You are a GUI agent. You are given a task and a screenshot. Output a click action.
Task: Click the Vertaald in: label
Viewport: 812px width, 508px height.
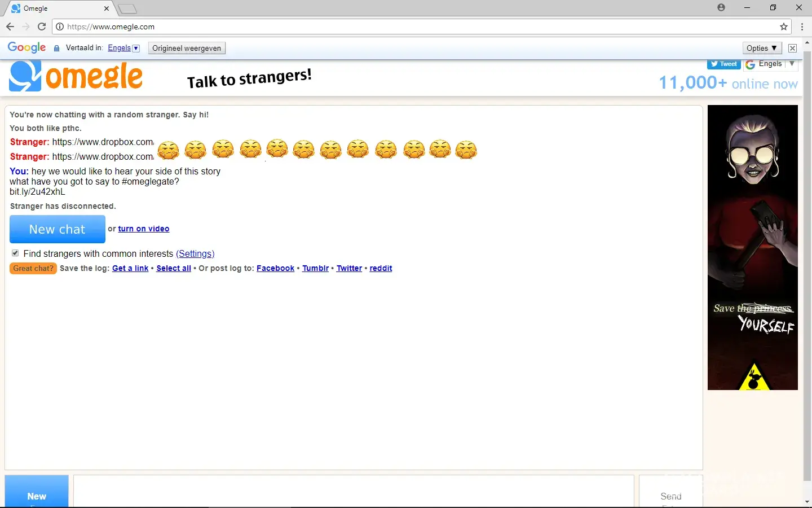pyautogui.click(x=85, y=48)
